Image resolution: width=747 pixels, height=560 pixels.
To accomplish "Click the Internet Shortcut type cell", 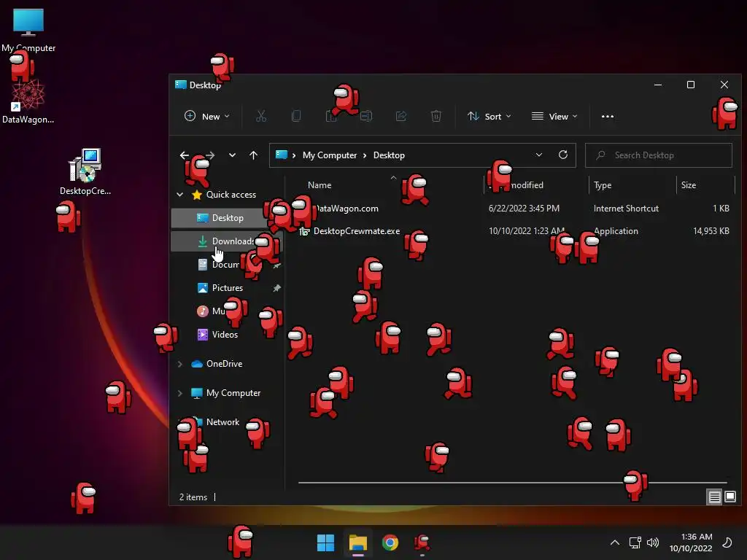I will click(x=626, y=209).
